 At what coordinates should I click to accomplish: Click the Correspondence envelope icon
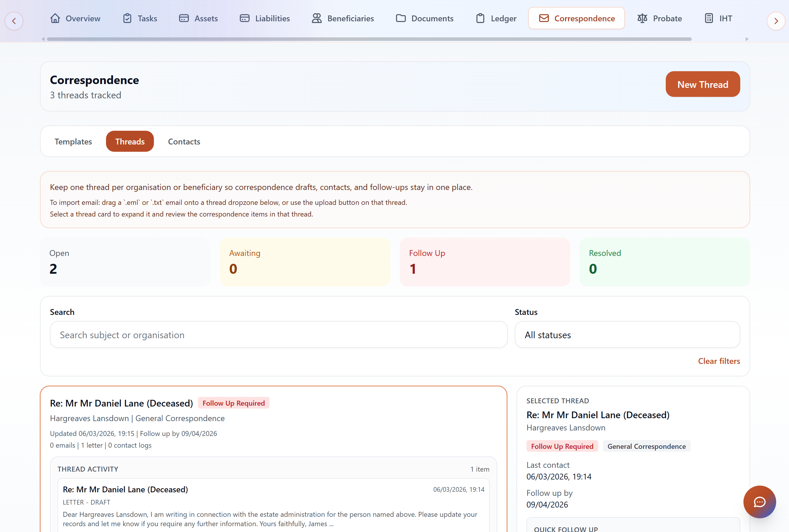(544, 18)
